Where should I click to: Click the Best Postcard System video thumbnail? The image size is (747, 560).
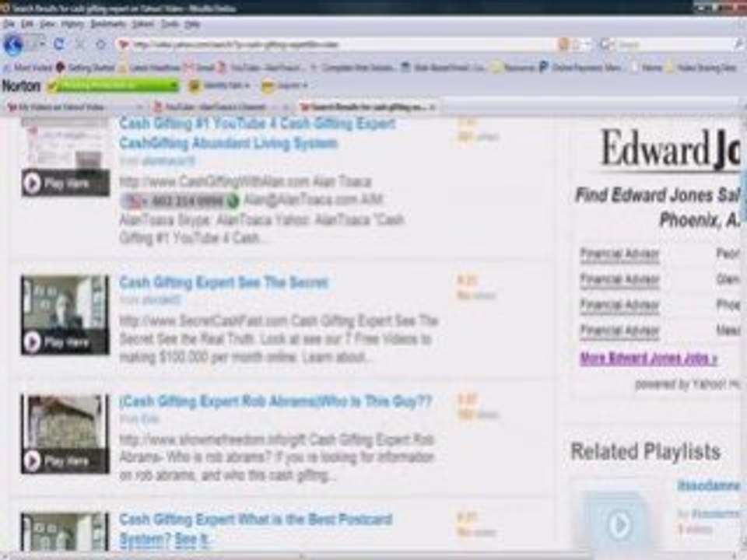[65, 531]
